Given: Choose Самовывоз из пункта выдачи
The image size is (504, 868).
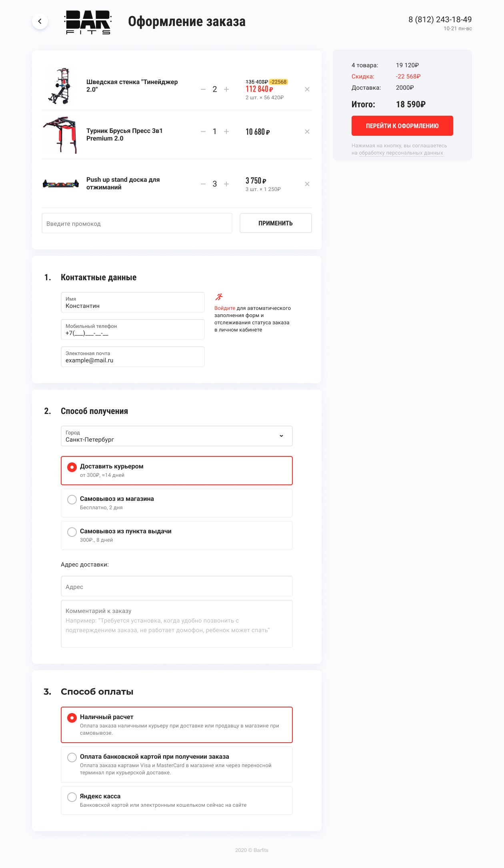Looking at the screenshot, I should point(72,532).
